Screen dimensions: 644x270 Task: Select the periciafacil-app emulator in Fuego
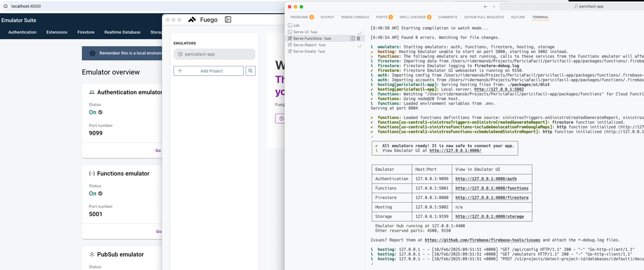pyautogui.click(x=214, y=54)
